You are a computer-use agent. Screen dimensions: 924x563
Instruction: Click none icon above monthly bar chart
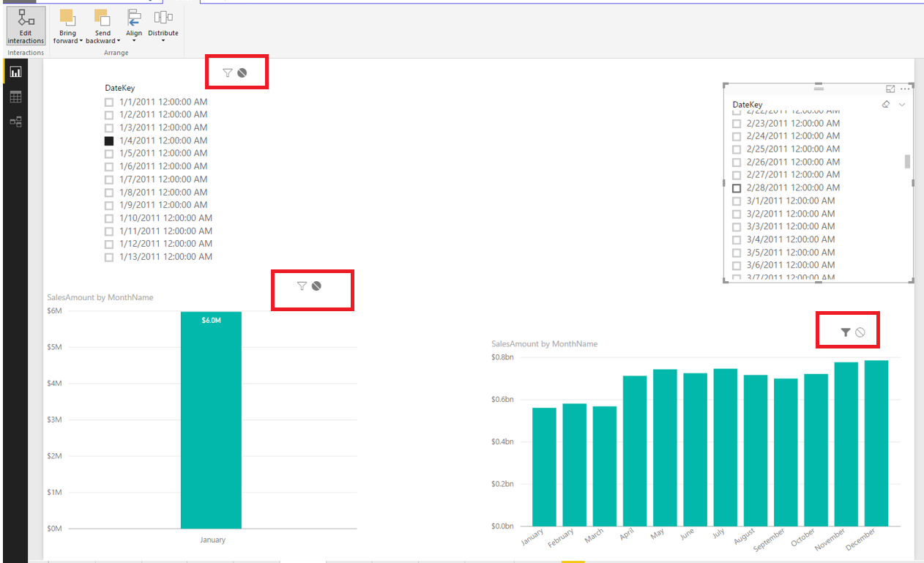(x=860, y=332)
